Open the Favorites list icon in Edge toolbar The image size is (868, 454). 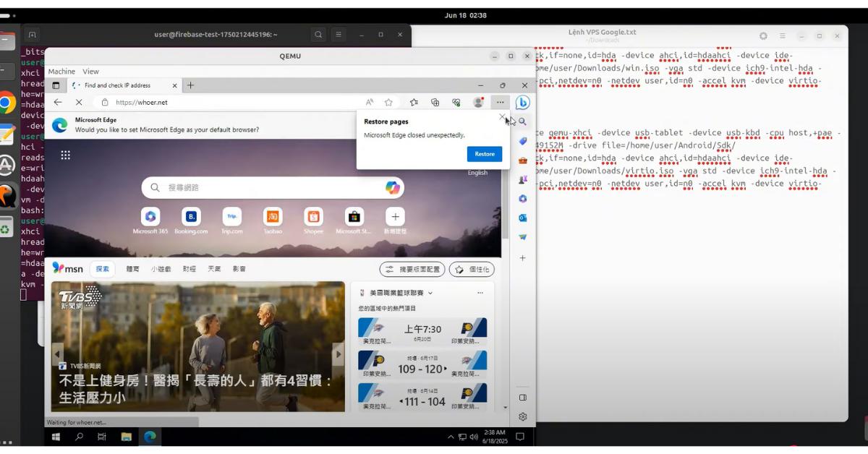(x=414, y=103)
